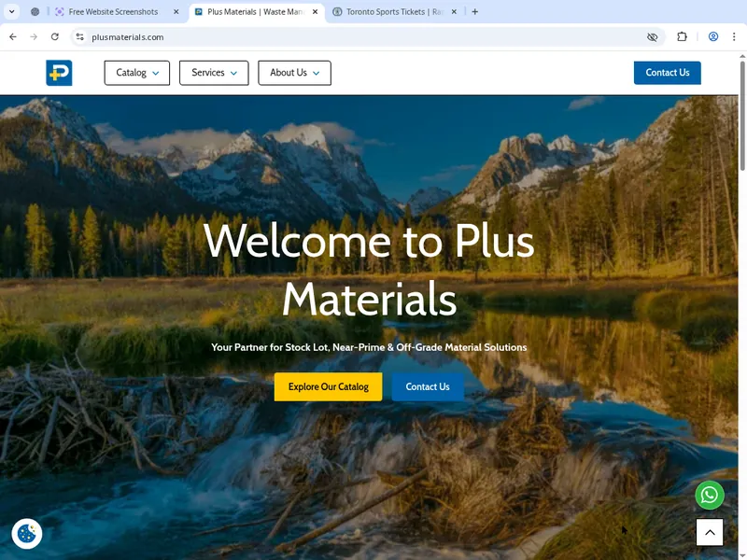
Task: Click the back-to-top arrow button
Action: click(x=710, y=532)
